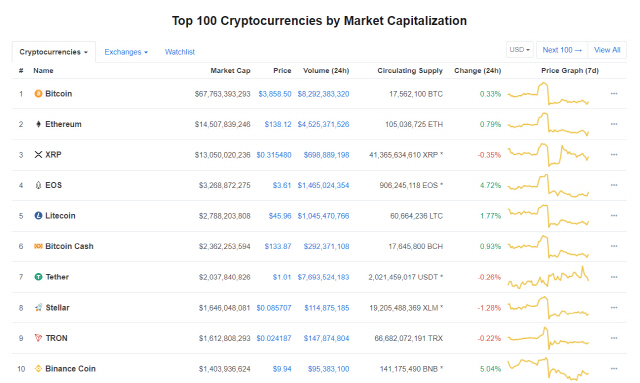Click the Ethereum diamond logo icon

coord(38,124)
